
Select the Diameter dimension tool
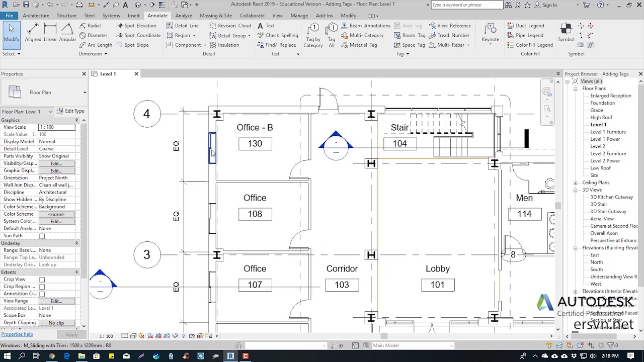tap(94, 35)
